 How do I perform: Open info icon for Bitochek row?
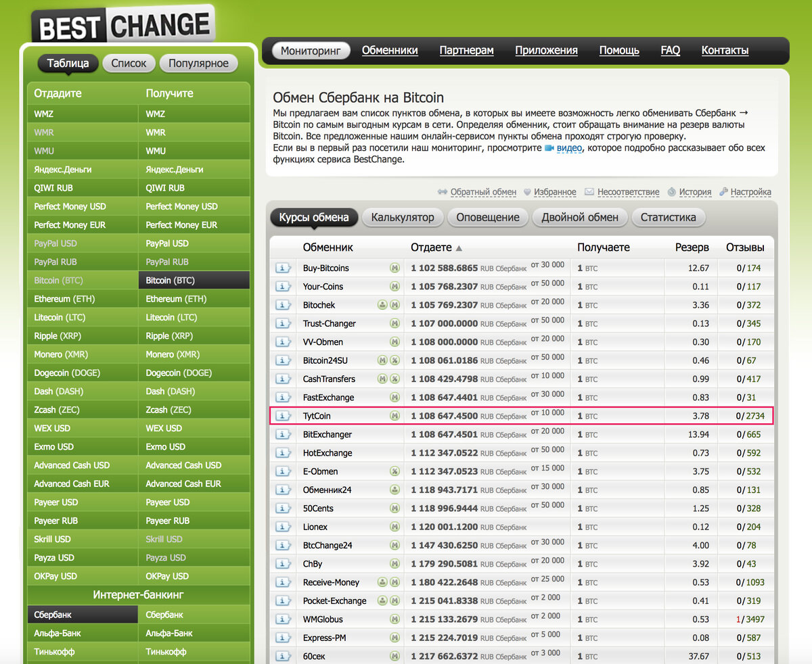pos(283,305)
